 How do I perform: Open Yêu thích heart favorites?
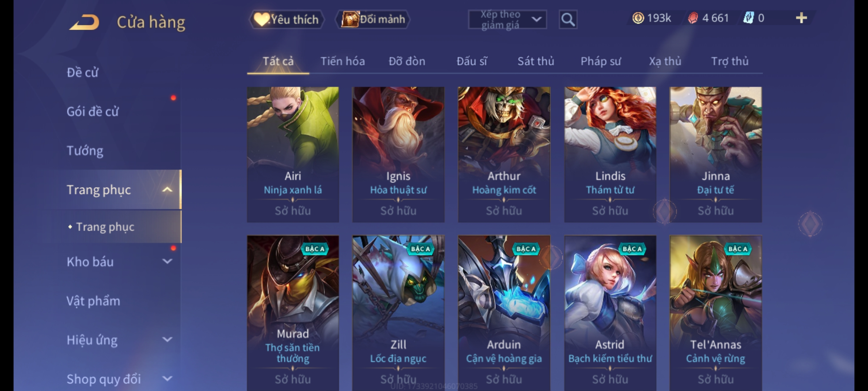pos(286,20)
